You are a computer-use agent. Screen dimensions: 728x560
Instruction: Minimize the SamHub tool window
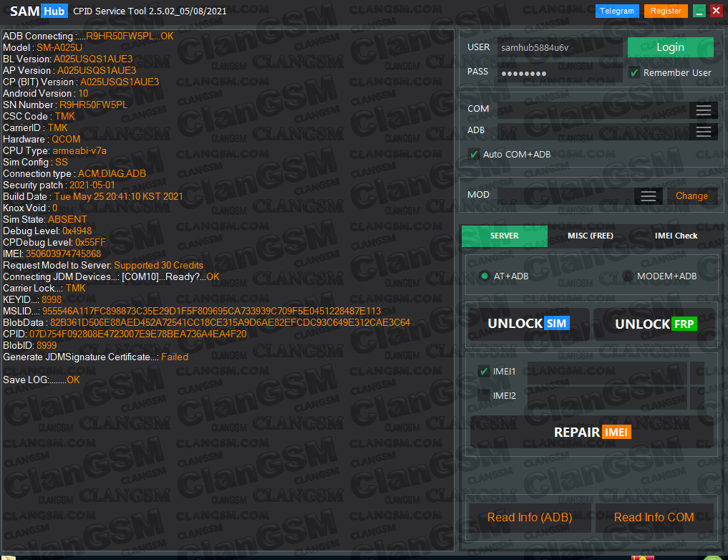click(699, 11)
